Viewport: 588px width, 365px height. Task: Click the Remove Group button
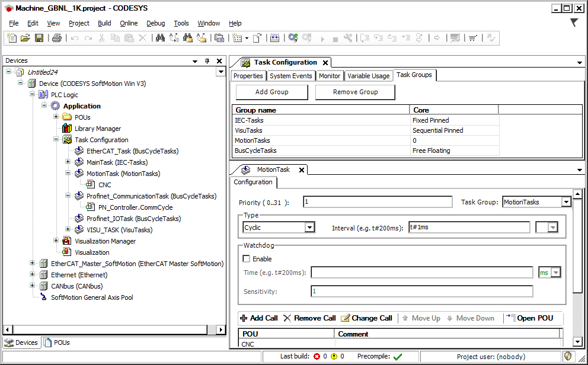tap(355, 92)
